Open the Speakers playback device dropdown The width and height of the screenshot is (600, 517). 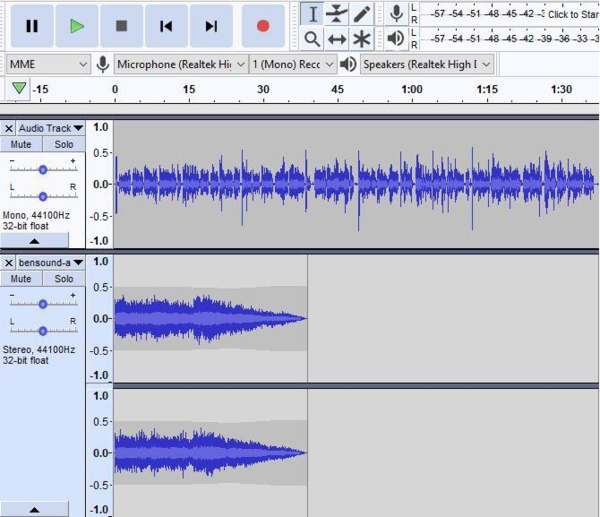pos(427,64)
